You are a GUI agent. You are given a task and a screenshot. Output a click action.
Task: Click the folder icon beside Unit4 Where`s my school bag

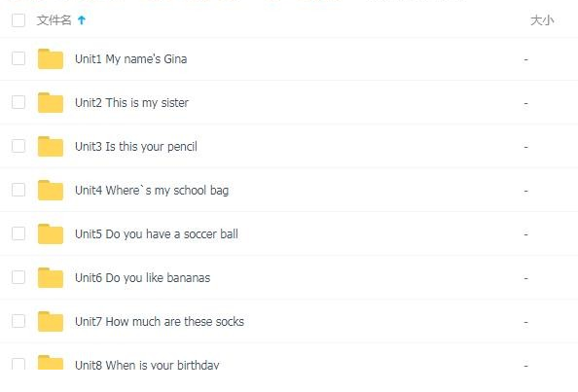(x=51, y=190)
